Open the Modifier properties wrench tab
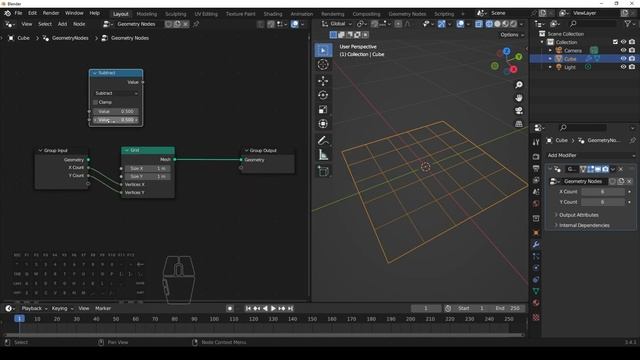 [x=536, y=244]
